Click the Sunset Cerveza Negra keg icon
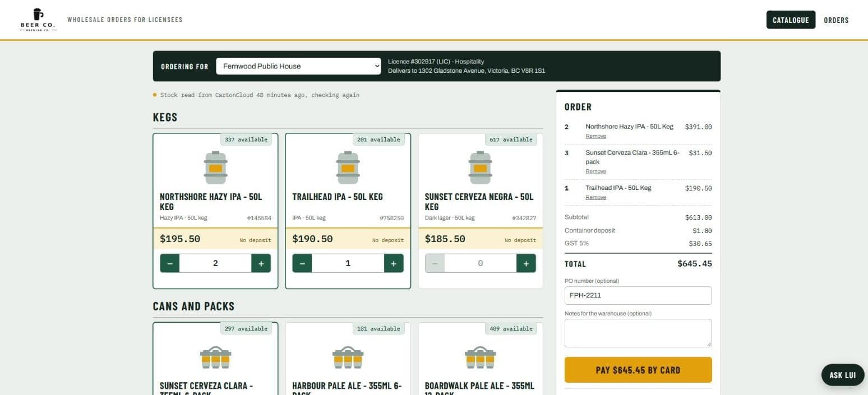The width and height of the screenshot is (868, 395). [x=481, y=168]
